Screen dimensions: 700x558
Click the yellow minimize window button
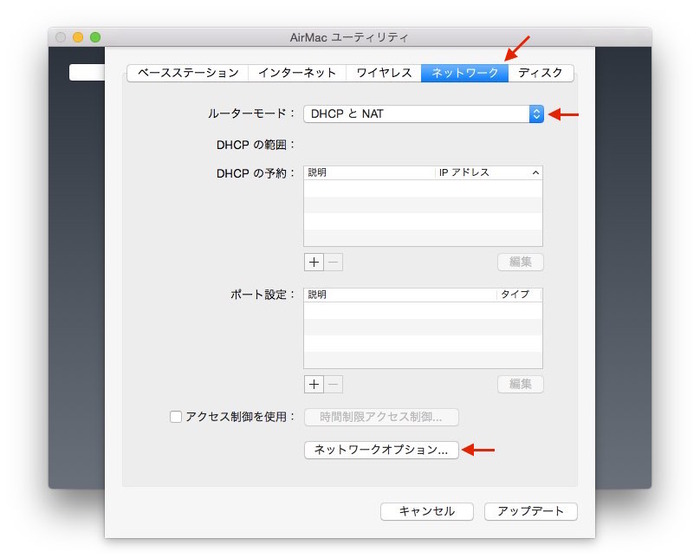point(78,37)
